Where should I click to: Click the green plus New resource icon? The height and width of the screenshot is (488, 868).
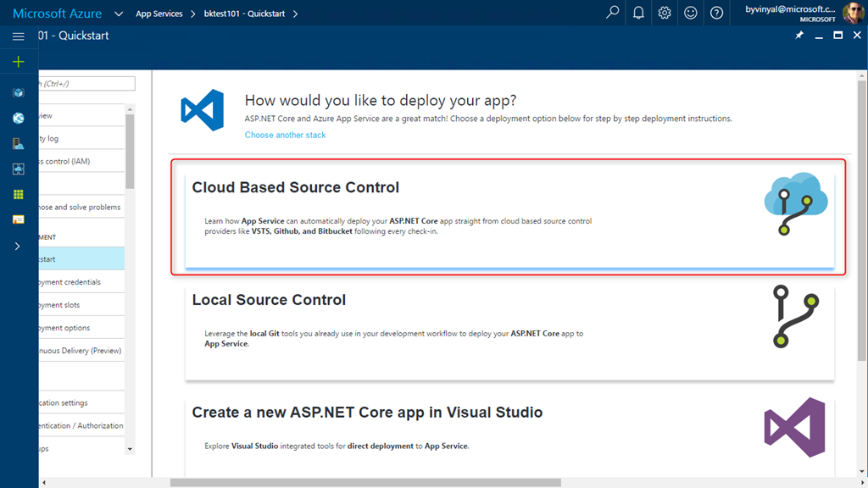click(x=18, y=62)
